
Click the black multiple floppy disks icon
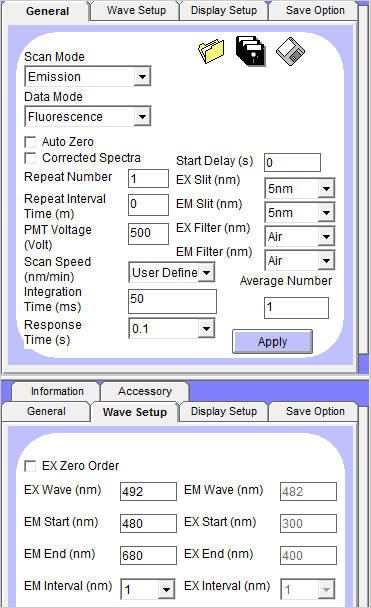pyautogui.click(x=251, y=51)
